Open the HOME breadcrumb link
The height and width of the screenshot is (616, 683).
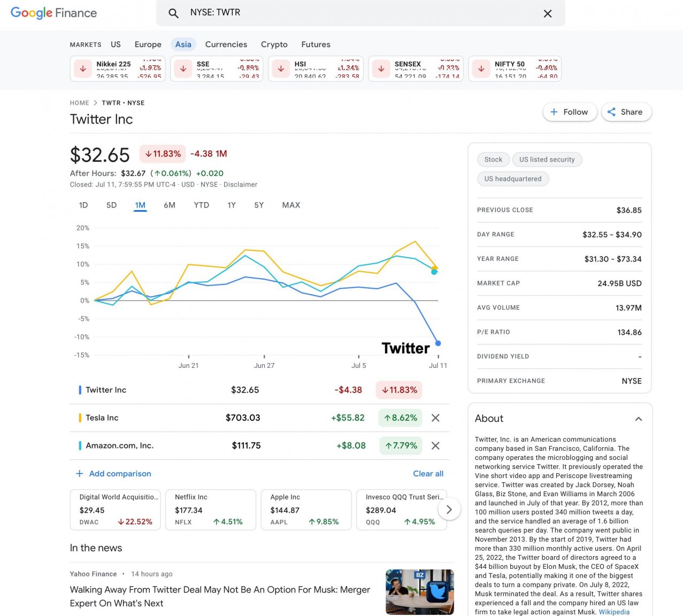click(x=80, y=103)
